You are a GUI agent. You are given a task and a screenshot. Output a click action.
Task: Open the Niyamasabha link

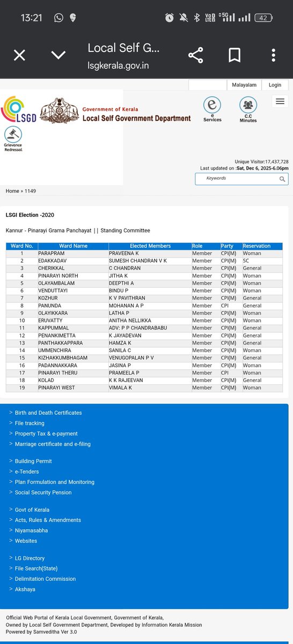pyautogui.click(x=31, y=530)
